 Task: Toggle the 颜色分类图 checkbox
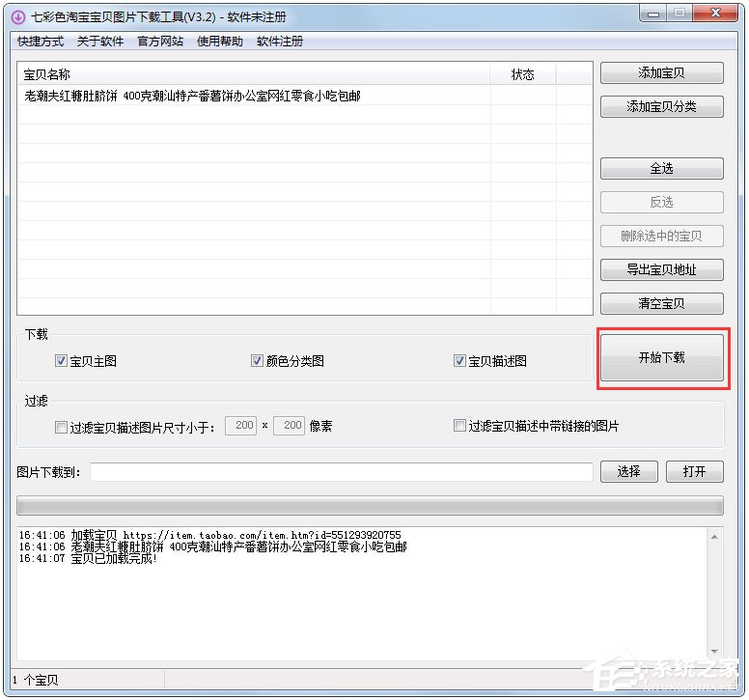(x=258, y=361)
